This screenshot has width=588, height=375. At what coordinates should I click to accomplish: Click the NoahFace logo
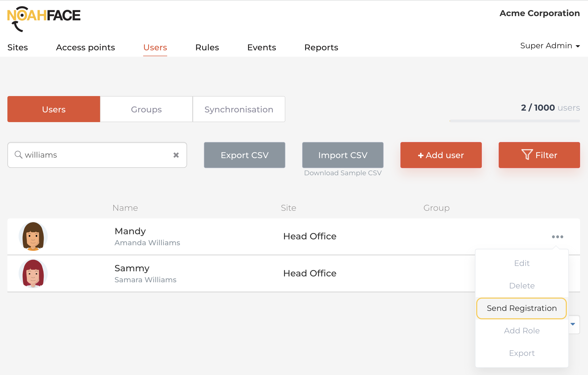44,18
